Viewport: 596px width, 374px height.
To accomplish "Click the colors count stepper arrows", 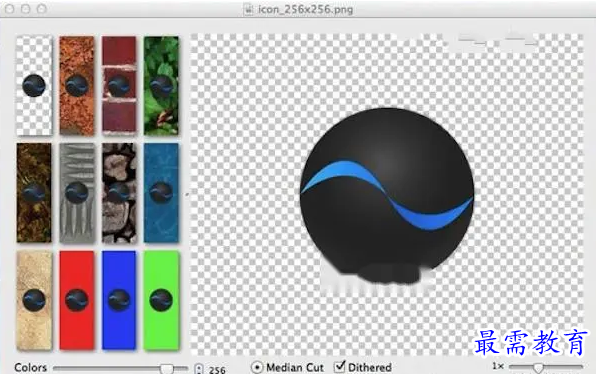I will 199,369.
